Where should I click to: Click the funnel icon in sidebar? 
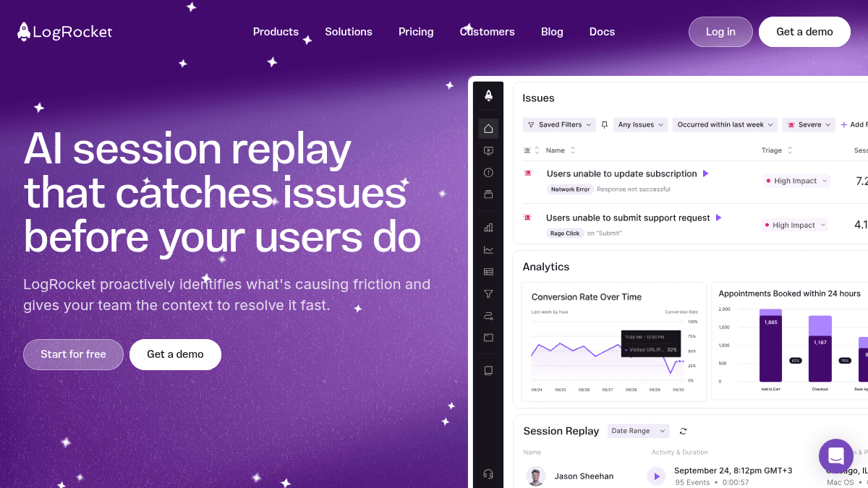[x=488, y=294]
